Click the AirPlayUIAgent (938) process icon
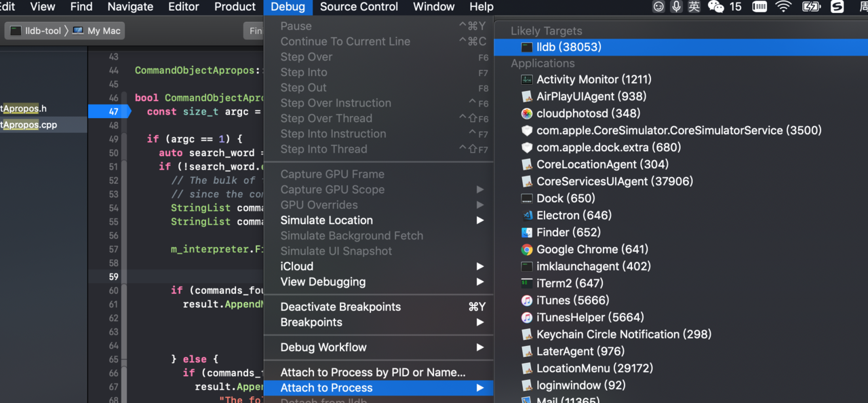 [x=527, y=96]
